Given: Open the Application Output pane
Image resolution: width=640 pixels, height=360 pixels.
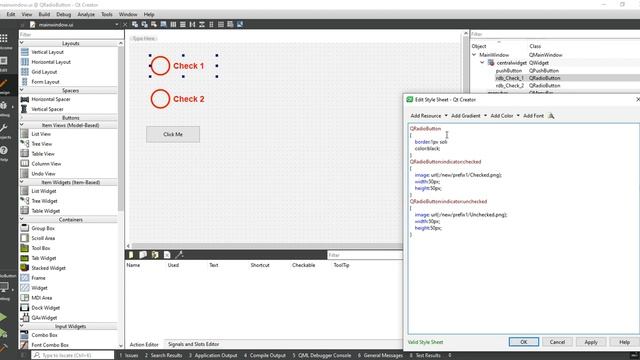Looking at the screenshot, I should tap(213, 356).
